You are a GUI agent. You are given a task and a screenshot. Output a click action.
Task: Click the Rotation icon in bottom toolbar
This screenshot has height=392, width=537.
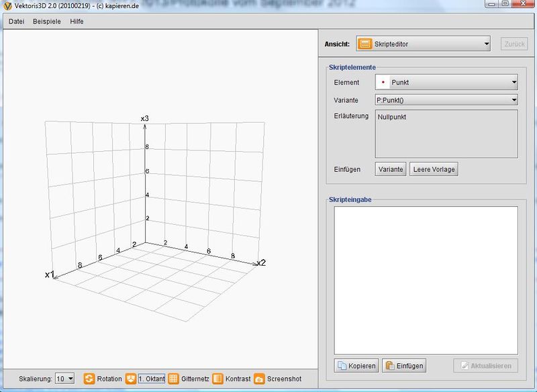coord(89,379)
